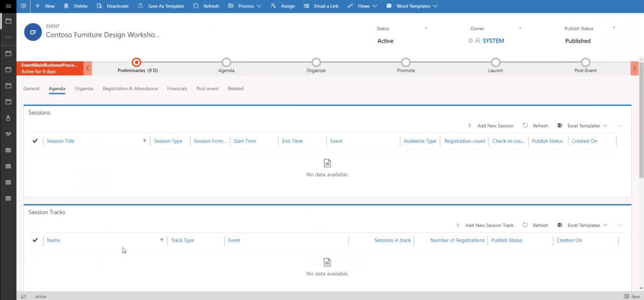The image size is (644, 300).
Task: Refresh the Session Tracks grid
Action: pos(536,225)
